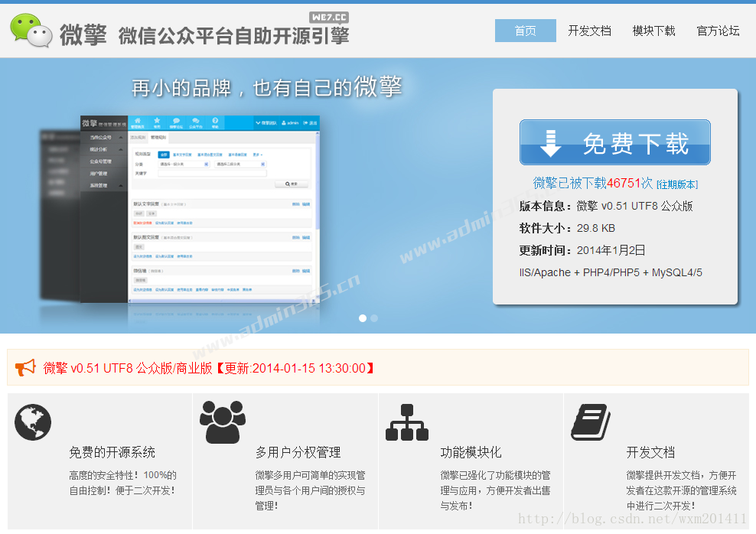756x534 pixels.
Task: Open the 开发文档 navigation menu item
Action: (589, 31)
